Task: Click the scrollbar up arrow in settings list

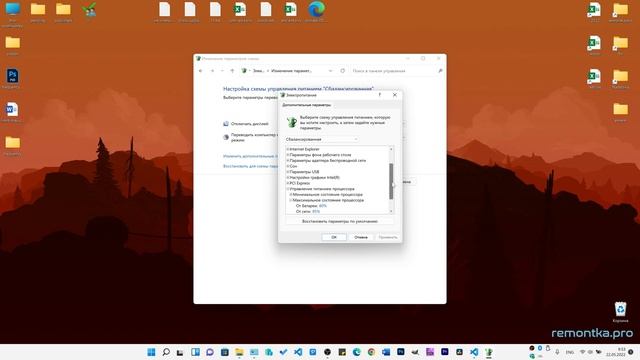Action: [391, 149]
